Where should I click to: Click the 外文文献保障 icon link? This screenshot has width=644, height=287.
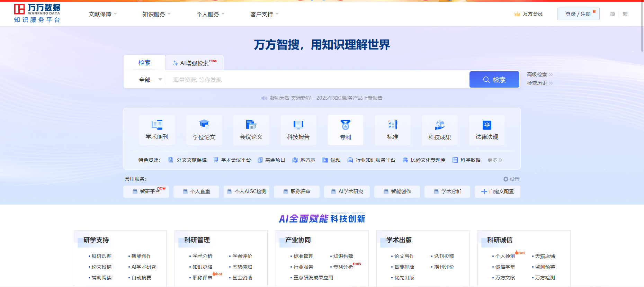coord(171,160)
